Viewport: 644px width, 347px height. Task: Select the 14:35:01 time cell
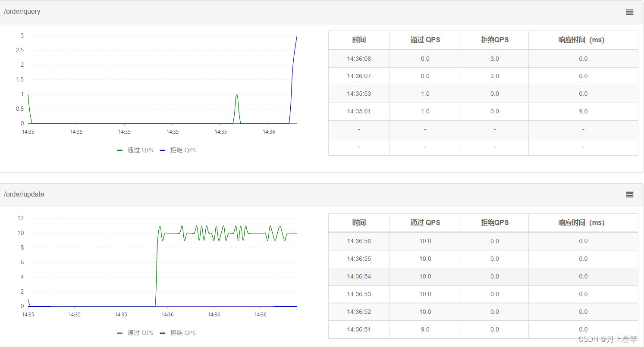[359, 111]
